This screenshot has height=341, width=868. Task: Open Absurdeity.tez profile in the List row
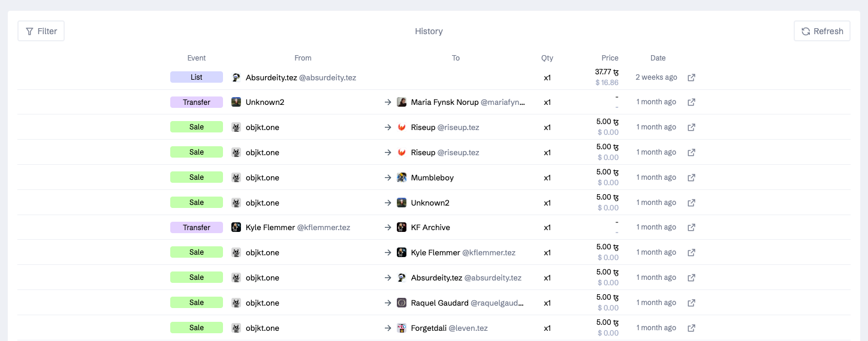pos(301,77)
